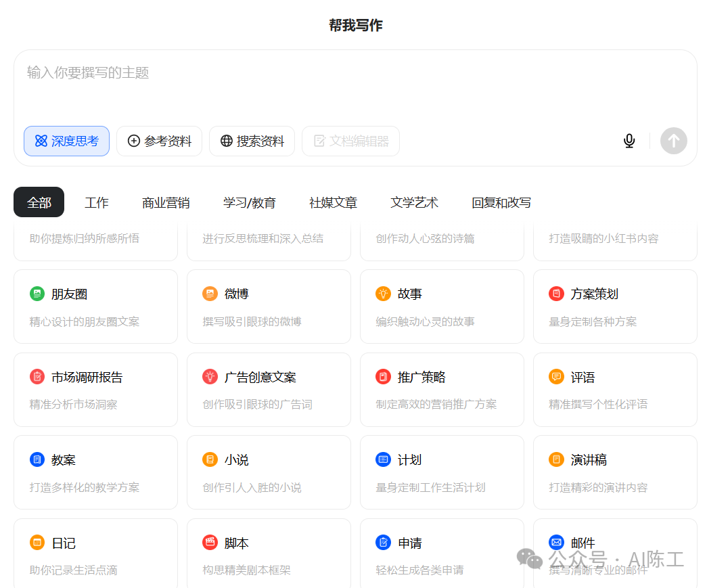Click the microphone voice input icon

[629, 141]
